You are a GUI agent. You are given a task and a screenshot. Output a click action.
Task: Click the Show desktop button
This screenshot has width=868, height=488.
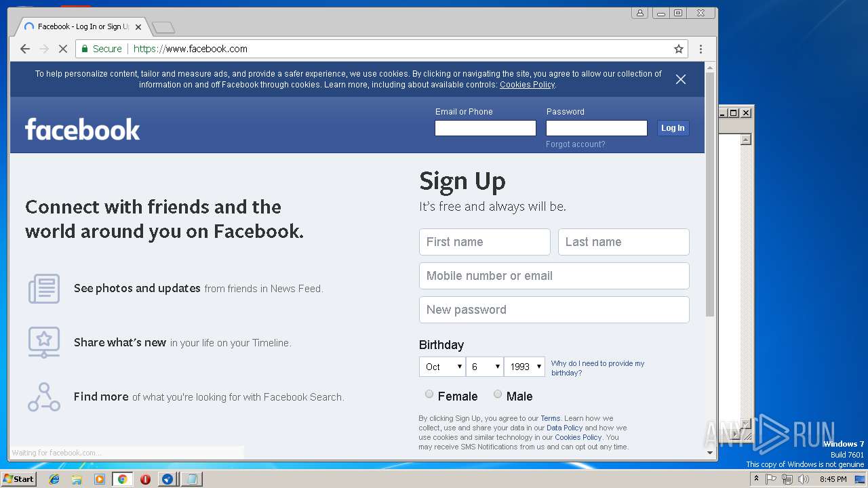(x=861, y=479)
